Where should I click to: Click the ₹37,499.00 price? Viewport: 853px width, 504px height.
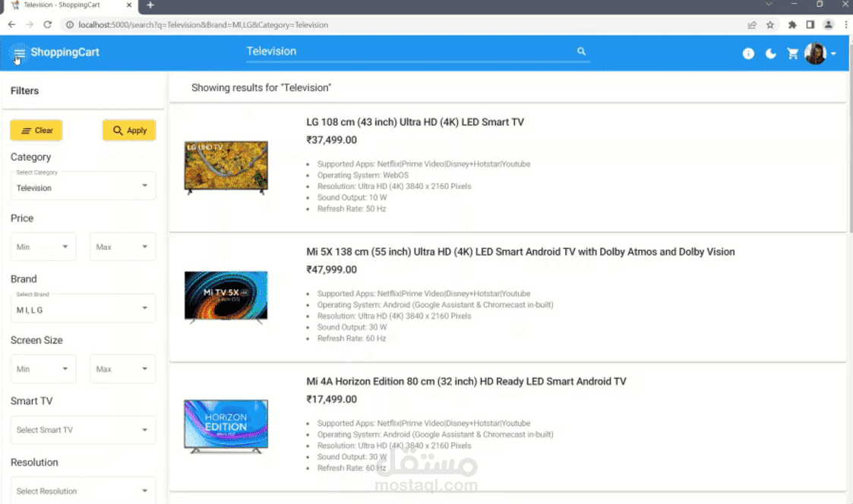click(331, 140)
